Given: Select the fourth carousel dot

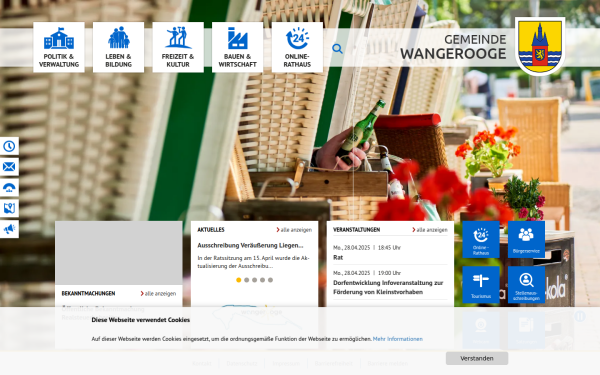Looking at the screenshot, I should 262,280.
